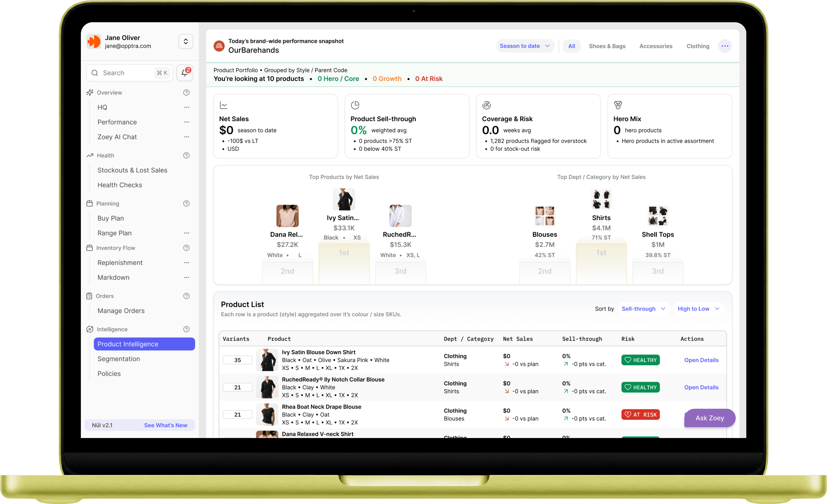This screenshot has height=504, width=827.
Task: Click the help icon beside Planning
Action: (x=186, y=203)
